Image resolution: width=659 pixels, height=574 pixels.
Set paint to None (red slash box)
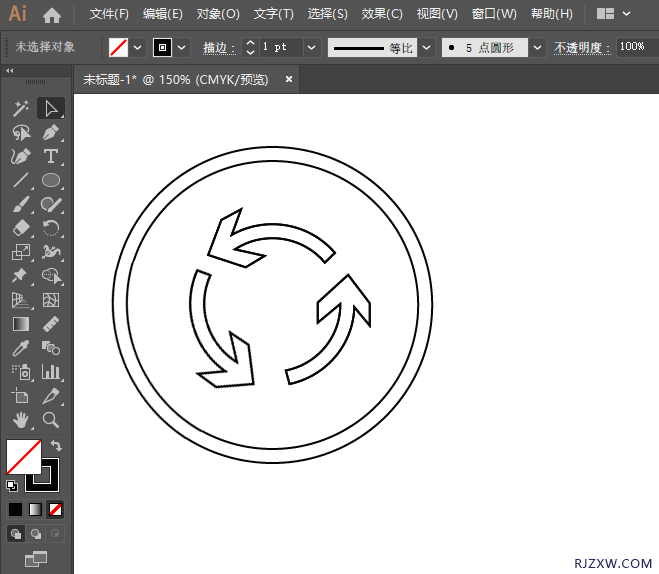pos(56,509)
